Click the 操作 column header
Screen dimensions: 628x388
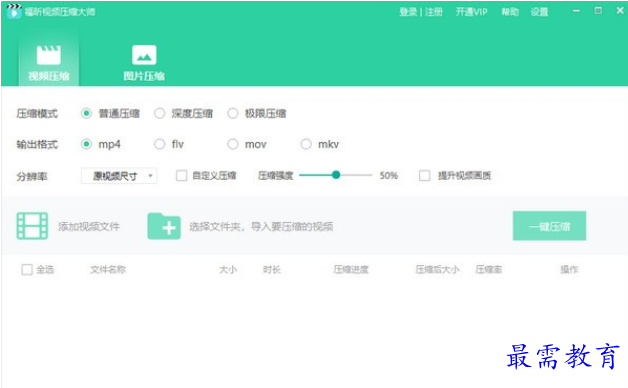(569, 269)
